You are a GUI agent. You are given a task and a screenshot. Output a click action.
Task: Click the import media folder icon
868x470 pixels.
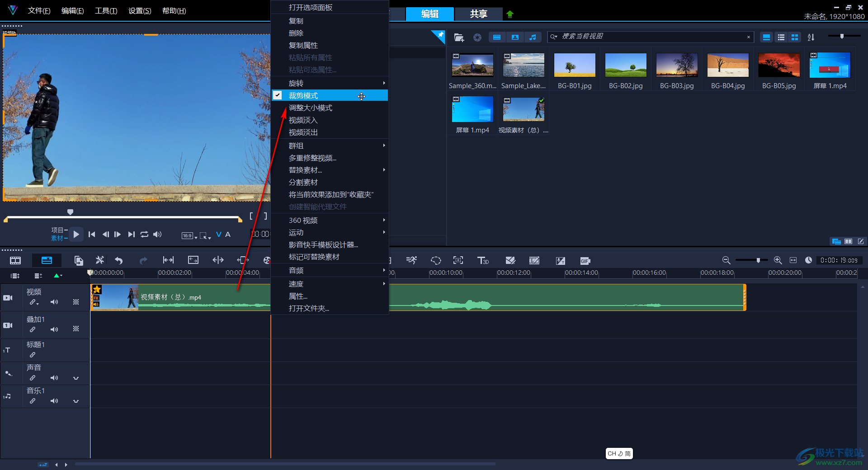click(459, 38)
